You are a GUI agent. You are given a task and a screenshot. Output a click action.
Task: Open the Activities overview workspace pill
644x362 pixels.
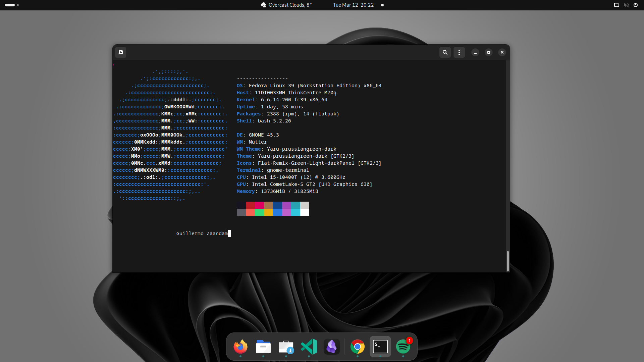point(10,5)
